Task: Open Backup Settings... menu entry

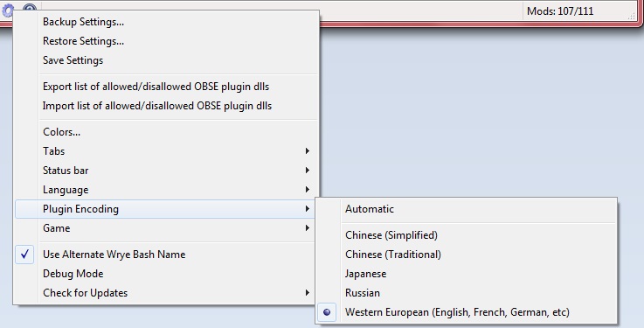Action: [166, 22]
